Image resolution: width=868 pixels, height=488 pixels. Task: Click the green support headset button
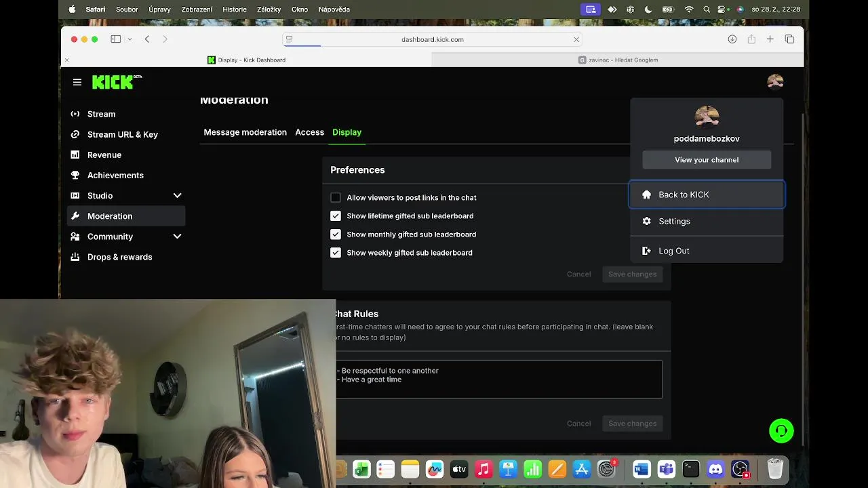tap(781, 430)
